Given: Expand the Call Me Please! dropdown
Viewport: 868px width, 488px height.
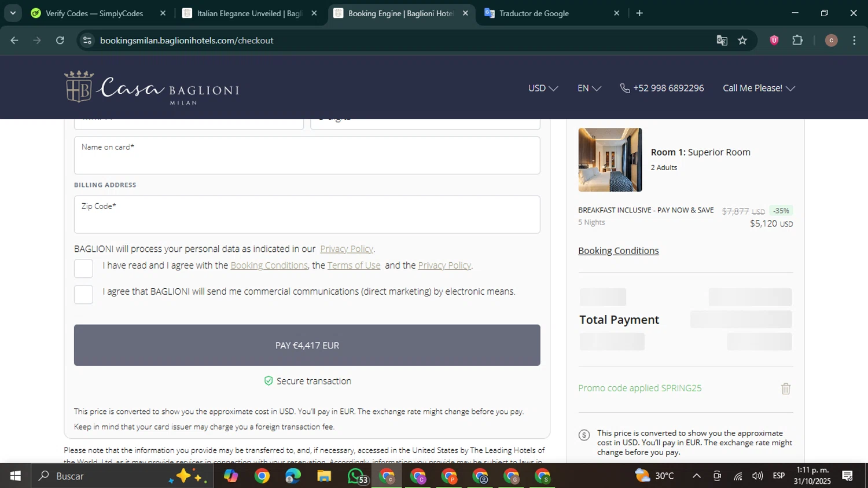Looking at the screenshot, I should coord(759,88).
